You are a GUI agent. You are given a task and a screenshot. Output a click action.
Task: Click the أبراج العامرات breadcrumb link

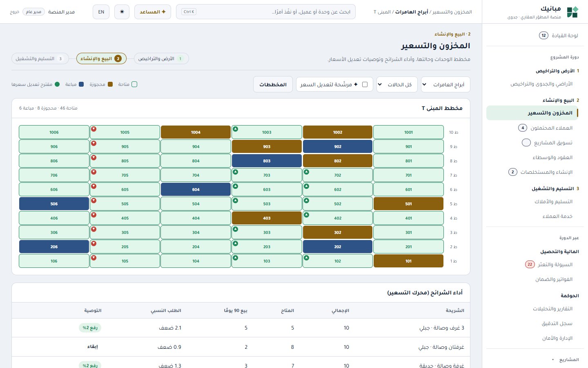[x=412, y=12]
